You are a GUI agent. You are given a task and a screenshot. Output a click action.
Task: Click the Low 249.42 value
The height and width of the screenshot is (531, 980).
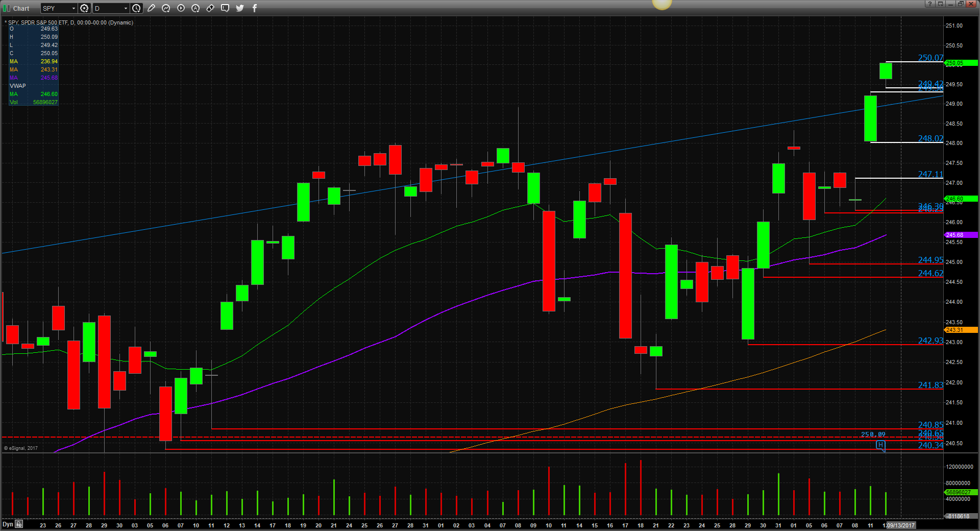pyautogui.click(x=50, y=45)
